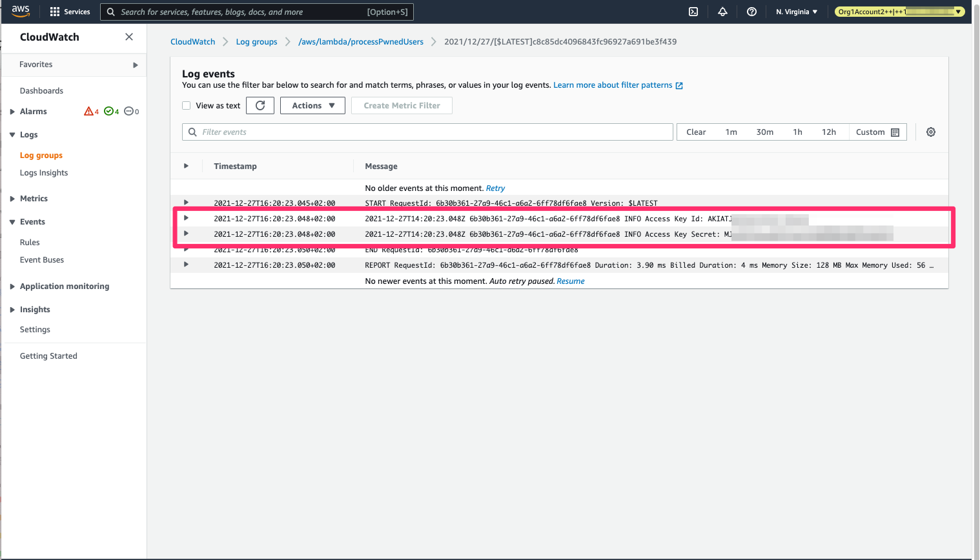The height and width of the screenshot is (560, 980).
Task: Select the REPORT row timestamp 16:20:23.050
Action: tap(274, 265)
